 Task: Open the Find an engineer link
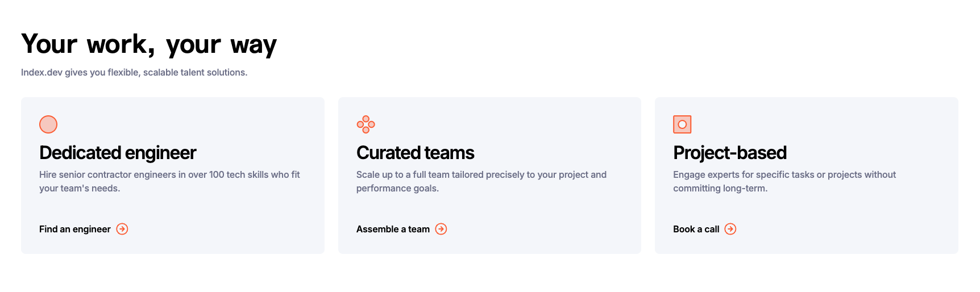coord(75,229)
